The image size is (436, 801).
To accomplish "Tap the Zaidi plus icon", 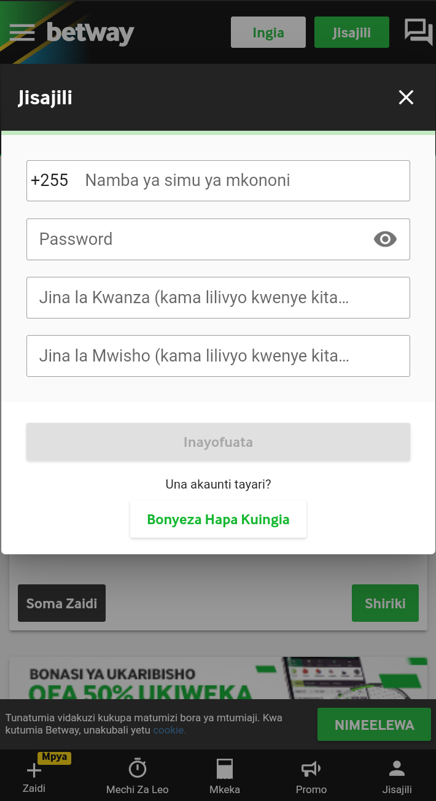I will 34,770.
